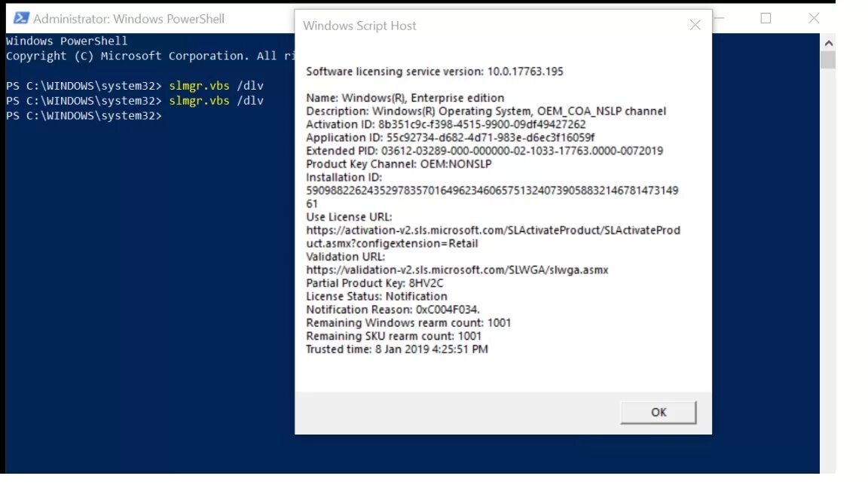Click 'Trusted time: 8 Jan 2019' line
The width and height of the screenshot is (868, 488).
(397, 349)
